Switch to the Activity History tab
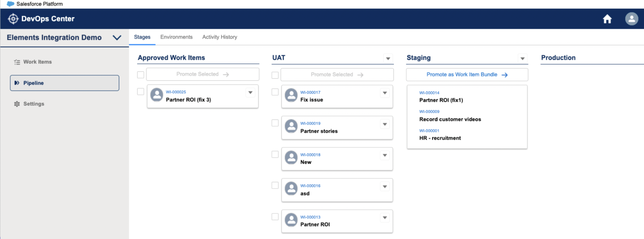The height and width of the screenshot is (239, 644). [x=220, y=37]
